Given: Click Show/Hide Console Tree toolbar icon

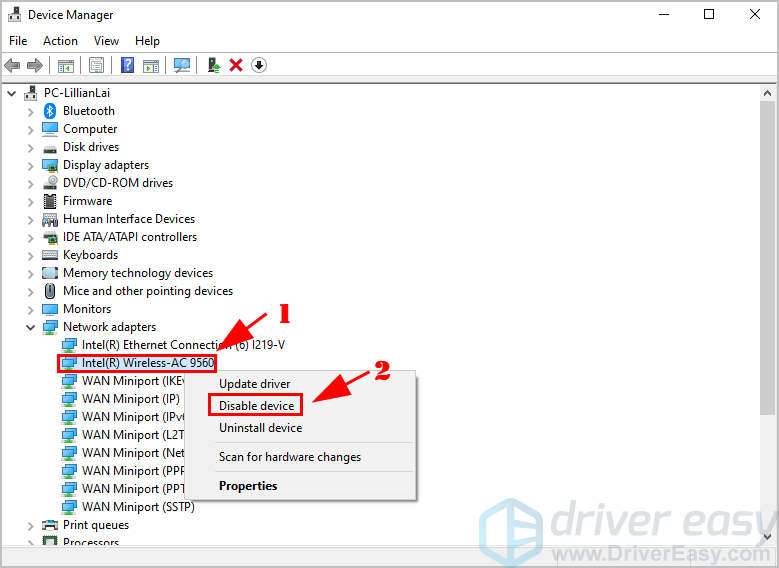Looking at the screenshot, I should [x=66, y=65].
